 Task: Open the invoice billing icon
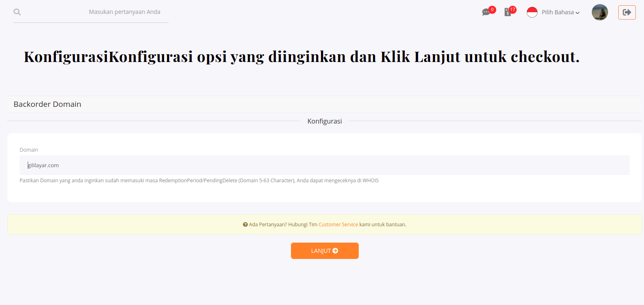[507, 13]
